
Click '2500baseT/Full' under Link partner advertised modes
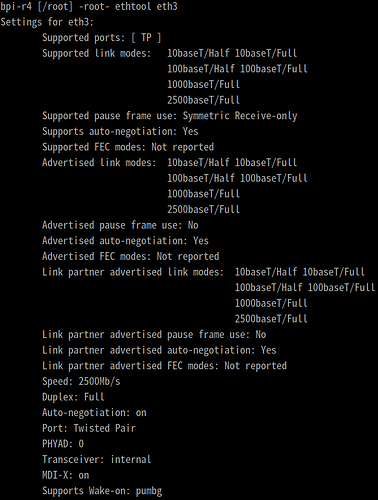[271, 319]
